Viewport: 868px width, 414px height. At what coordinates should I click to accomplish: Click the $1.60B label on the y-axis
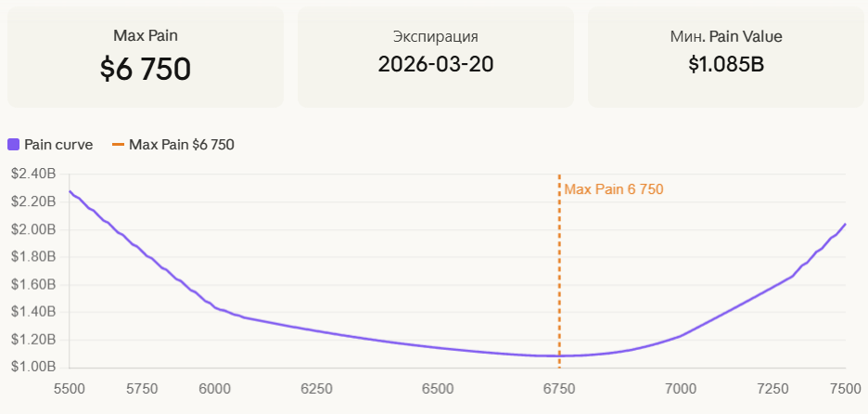[34, 284]
